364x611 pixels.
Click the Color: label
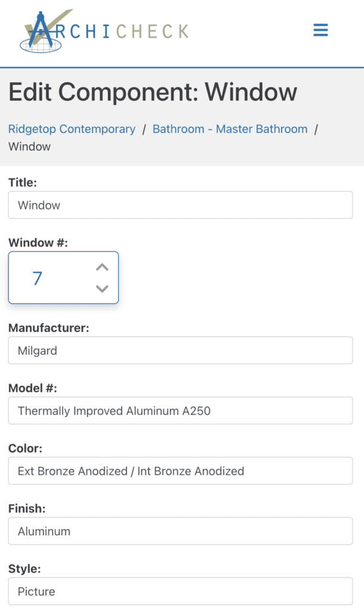[x=26, y=448]
